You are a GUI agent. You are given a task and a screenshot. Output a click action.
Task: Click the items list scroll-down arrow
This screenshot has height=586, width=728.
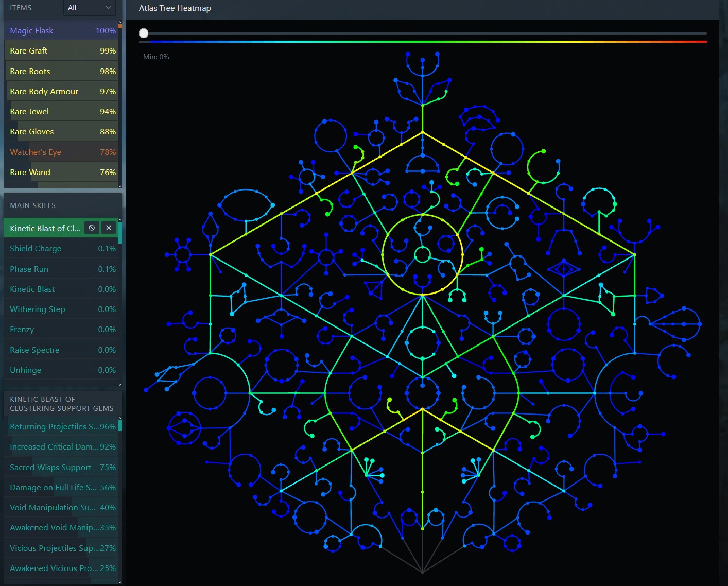pyautogui.click(x=120, y=186)
